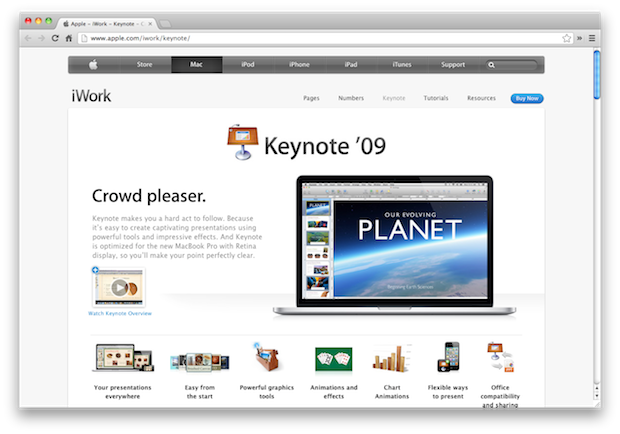Open the Support section in the Apple nav
620x434 pixels.
pyautogui.click(x=453, y=64)
